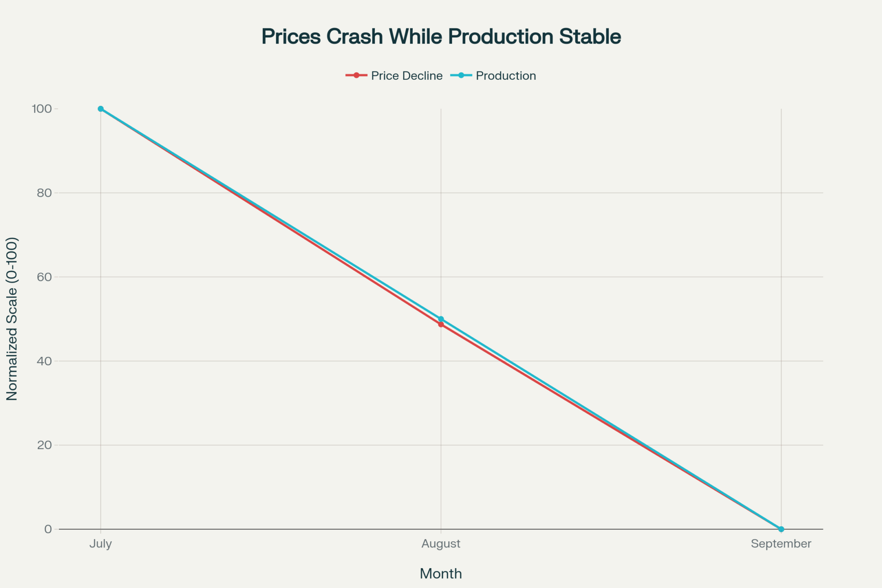Click the 20 tick label on y-axis
882x588 pixels.
45,445
